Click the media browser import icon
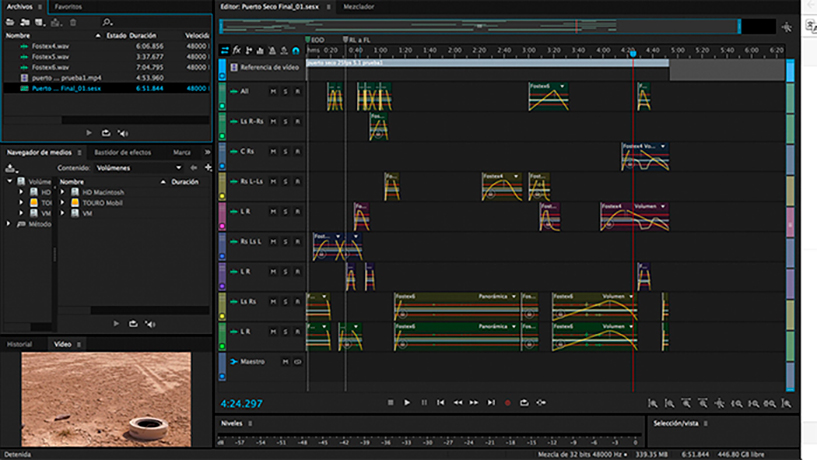 [x=11, y=168]
